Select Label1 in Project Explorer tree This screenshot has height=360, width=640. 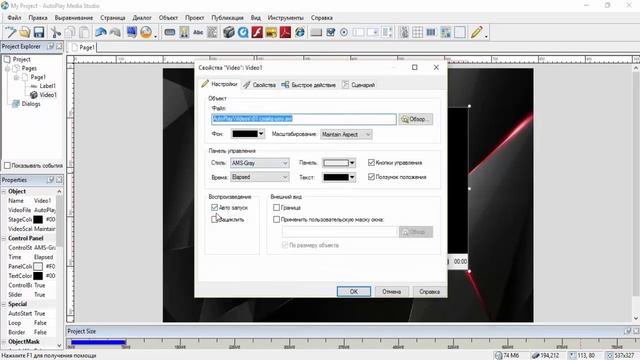tap(47, 86)
